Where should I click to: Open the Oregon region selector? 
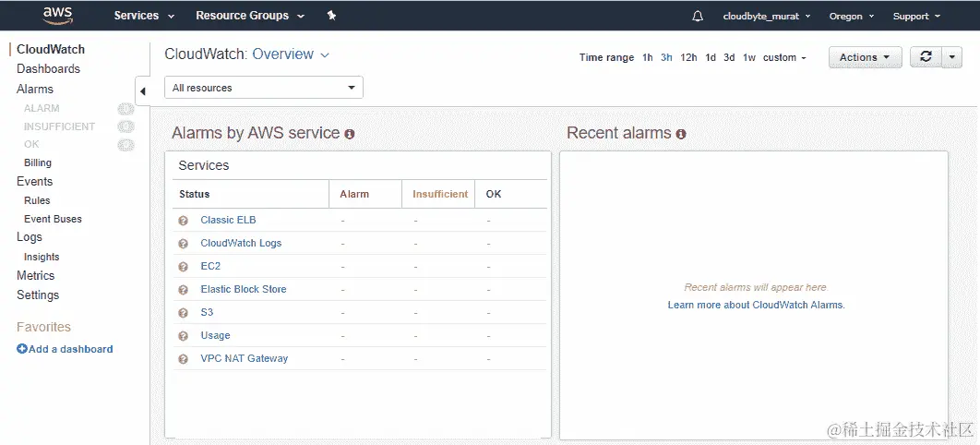(x=851, y=17)
